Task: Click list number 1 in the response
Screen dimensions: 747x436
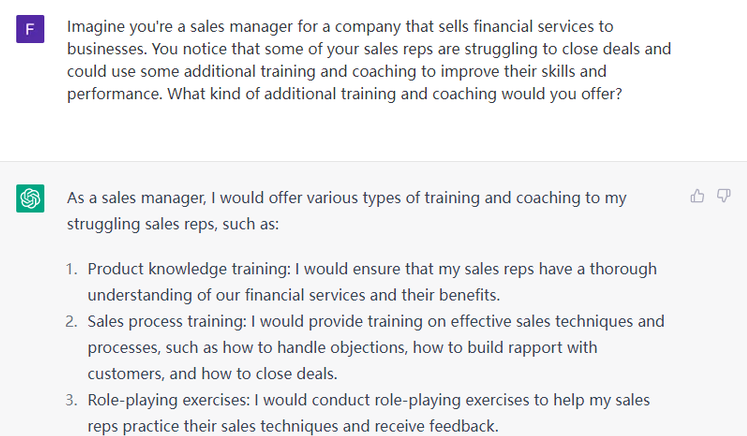Action: coord(71,269)
